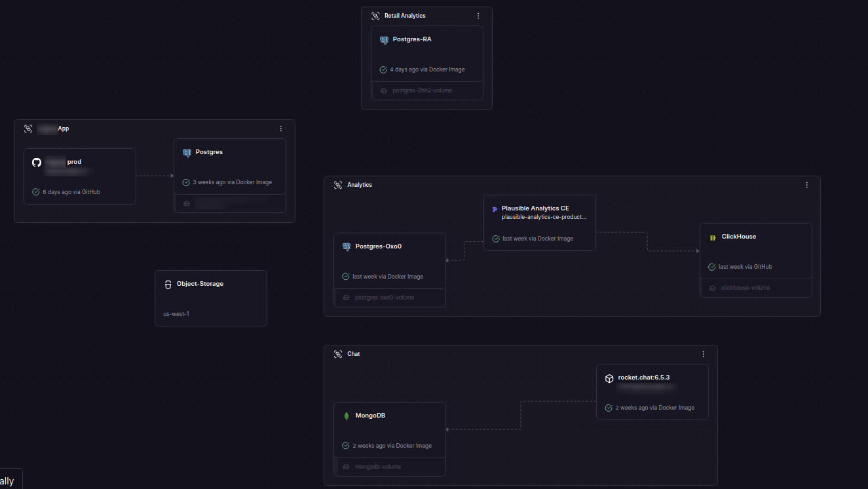Click the Postgres deployment status checkmark in App
This screenshot has height=489, width=868.
(186, 182)
